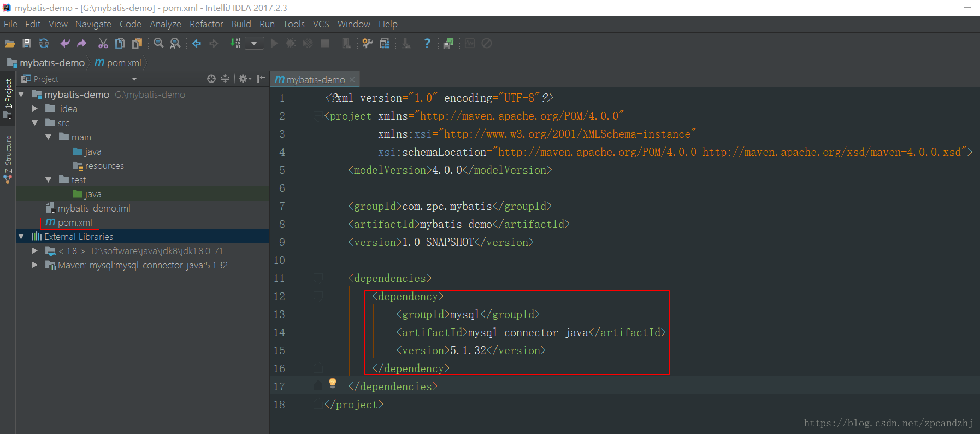
Task: Expand the .idea folder arrow
Action: coord(35,109)
